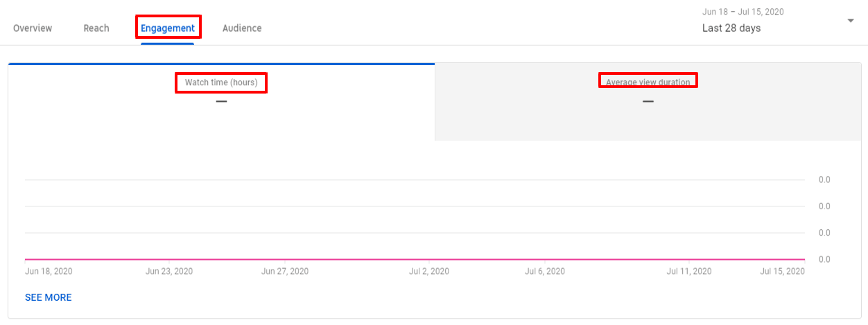
Task: Open the SEE MORE link
Action: coord(49,297)
